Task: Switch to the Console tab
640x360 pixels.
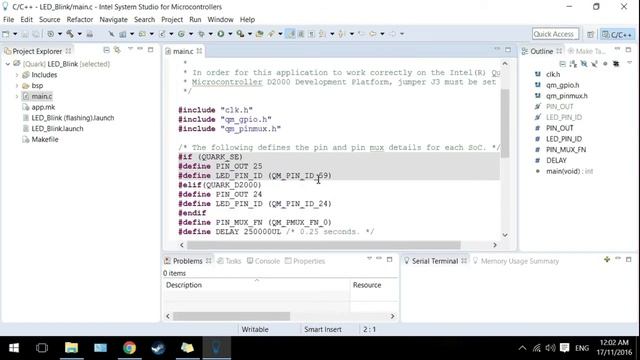Action: [x=263, y=261]
